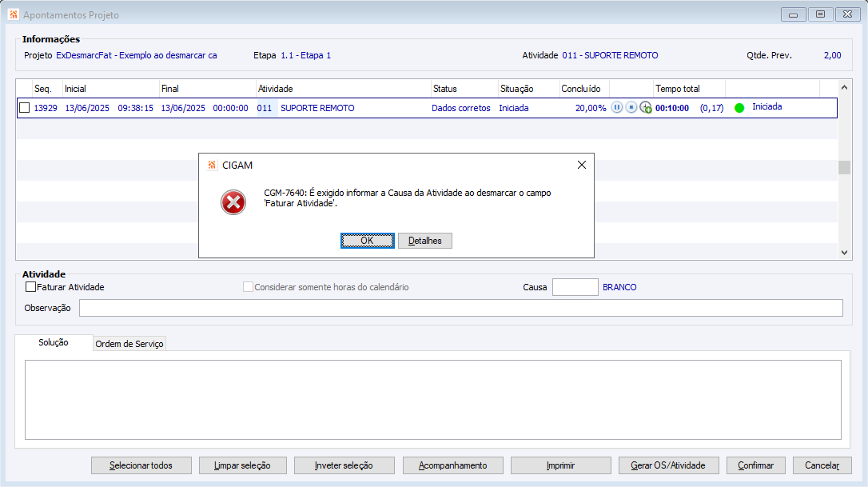Click the Concluído column header

coord(584,89)
